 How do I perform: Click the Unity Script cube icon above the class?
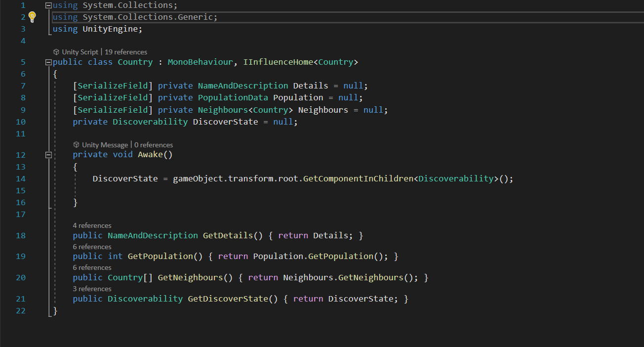(56, 51)
